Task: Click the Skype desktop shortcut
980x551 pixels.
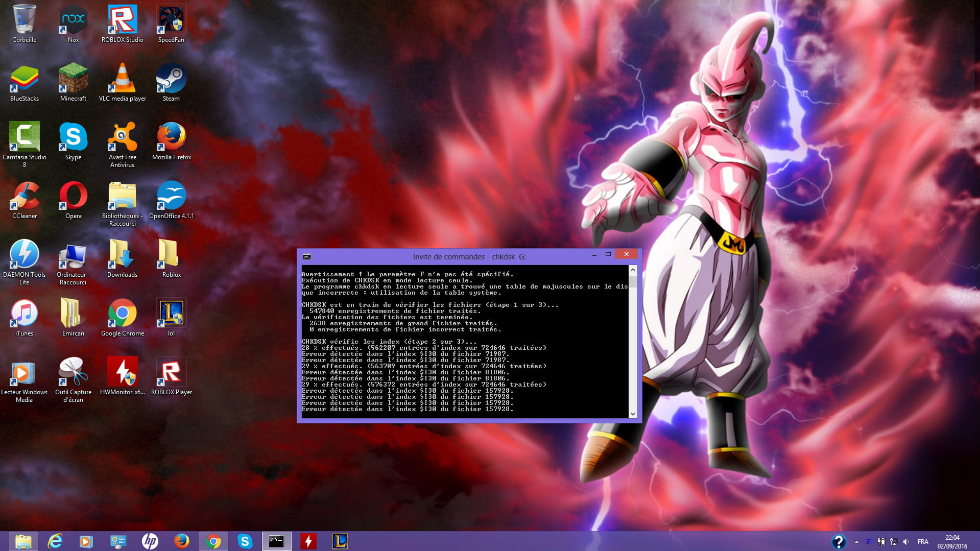Action: coord(73,141)
